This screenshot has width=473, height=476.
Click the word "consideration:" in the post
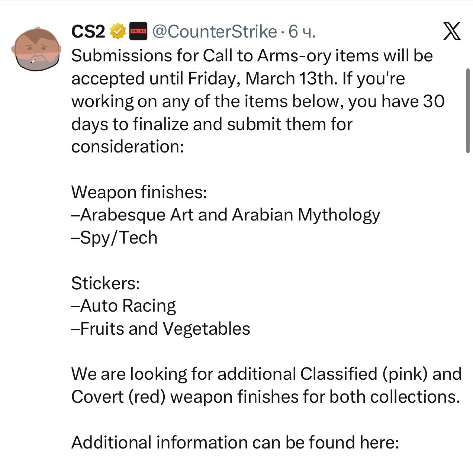(x=128, y=147)
